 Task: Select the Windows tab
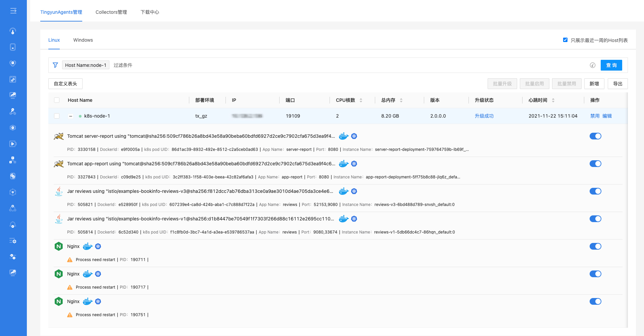point(83,40)
